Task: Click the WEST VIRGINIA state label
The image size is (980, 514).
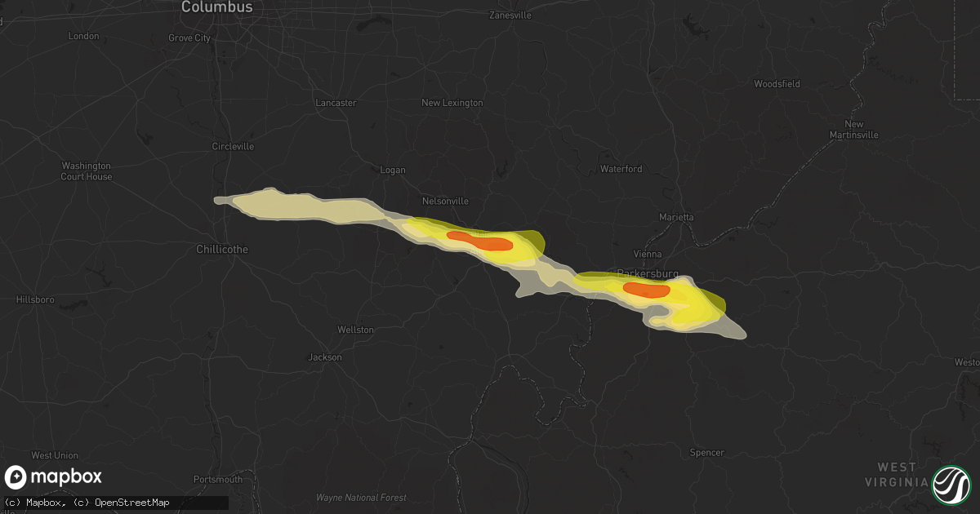Action: coord(897,475)
